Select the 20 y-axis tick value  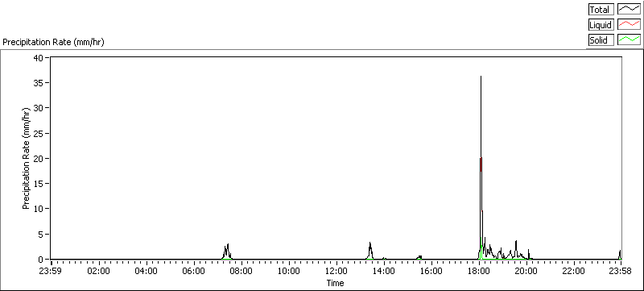(39, 158)
